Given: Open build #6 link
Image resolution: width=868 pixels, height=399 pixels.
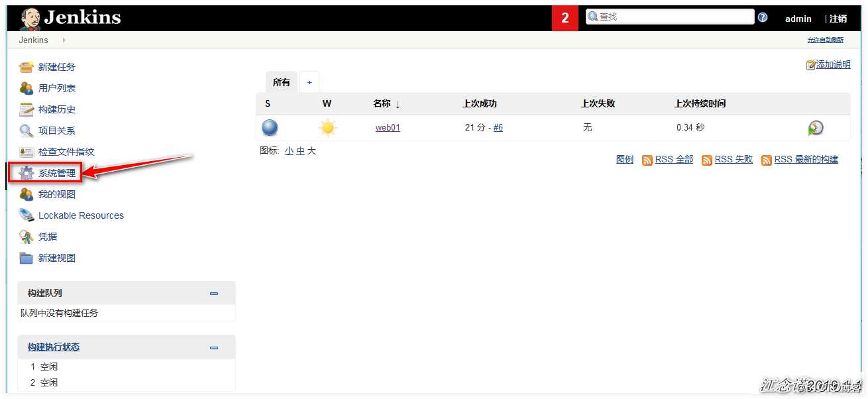Looking at the screenshot, I should [x=498, y=128].
